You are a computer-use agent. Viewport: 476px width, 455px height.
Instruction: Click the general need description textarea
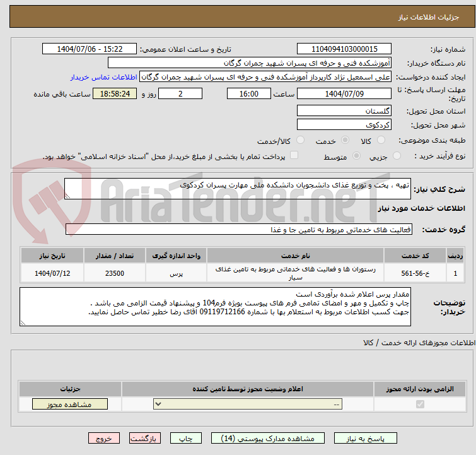pos(238,189)
